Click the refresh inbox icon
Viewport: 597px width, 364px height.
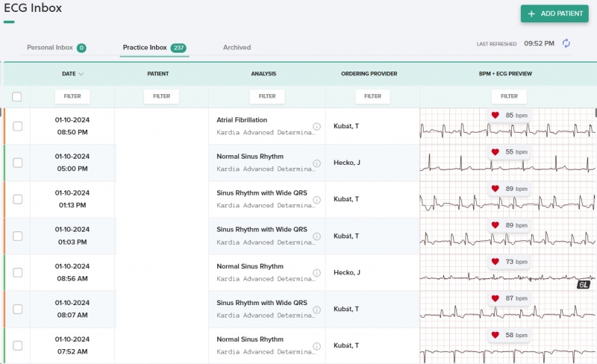click(x=566, y=43)
